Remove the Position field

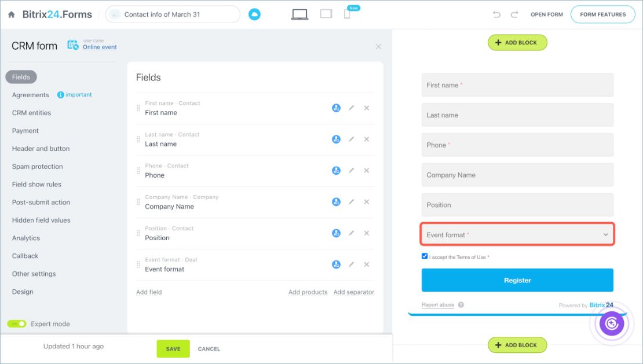pos(367,233)
